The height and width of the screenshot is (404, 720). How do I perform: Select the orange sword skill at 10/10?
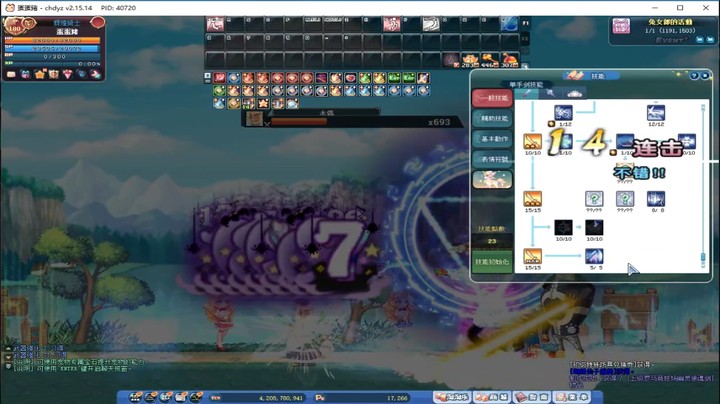533,141
